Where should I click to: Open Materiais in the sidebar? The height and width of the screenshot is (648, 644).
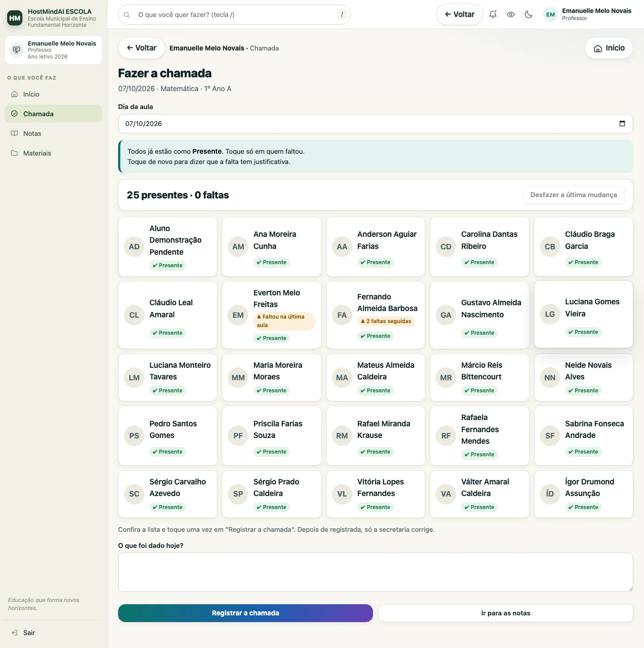point(53,153)
